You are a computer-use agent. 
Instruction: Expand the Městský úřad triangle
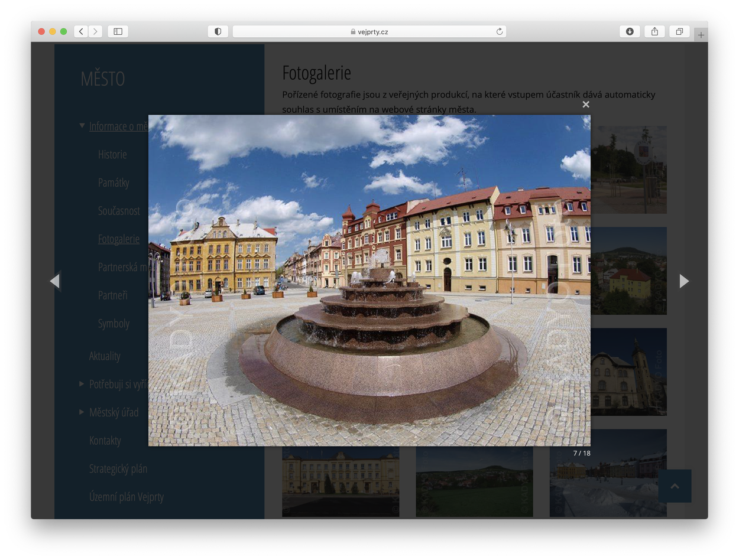click(x=82, y=412)
